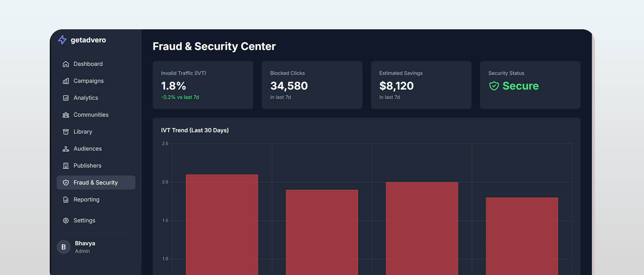
Task: Click the green Secure shield icon
Action: pos(494,86)
